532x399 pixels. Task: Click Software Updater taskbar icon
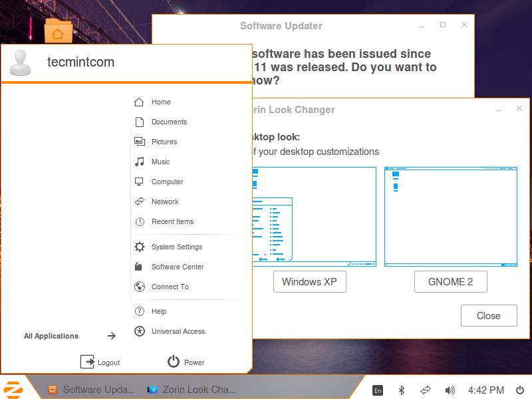(53, 390)
